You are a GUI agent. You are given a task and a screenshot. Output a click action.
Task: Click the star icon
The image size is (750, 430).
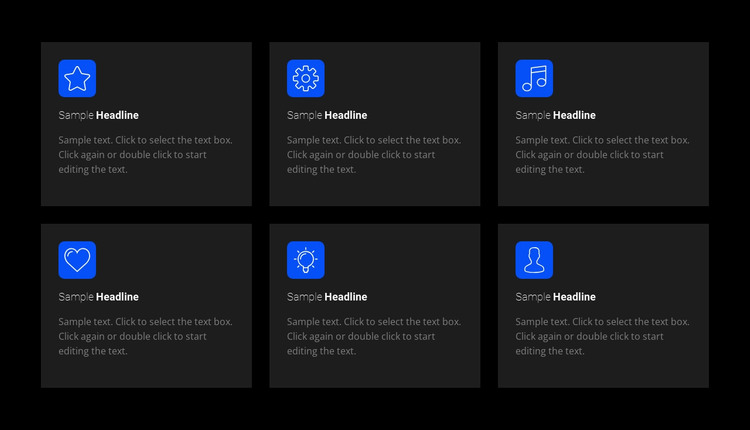point(77,78)
